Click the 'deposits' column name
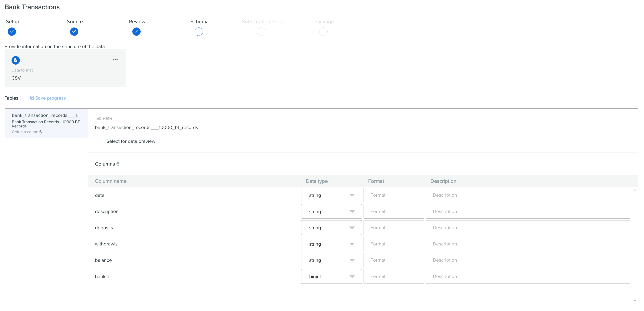The image size is (644, 311). tap(104, 228)
